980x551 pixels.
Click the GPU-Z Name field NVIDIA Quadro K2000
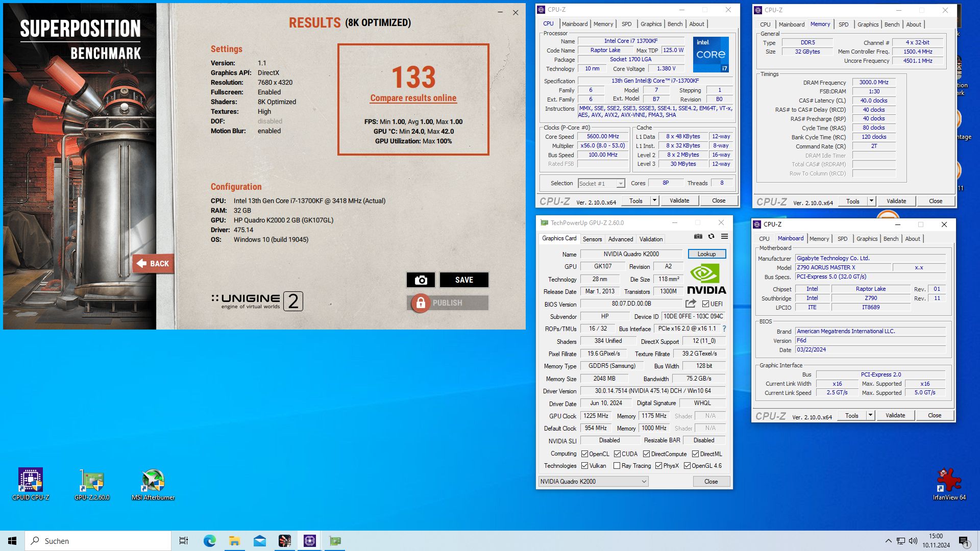click(631, 254)
